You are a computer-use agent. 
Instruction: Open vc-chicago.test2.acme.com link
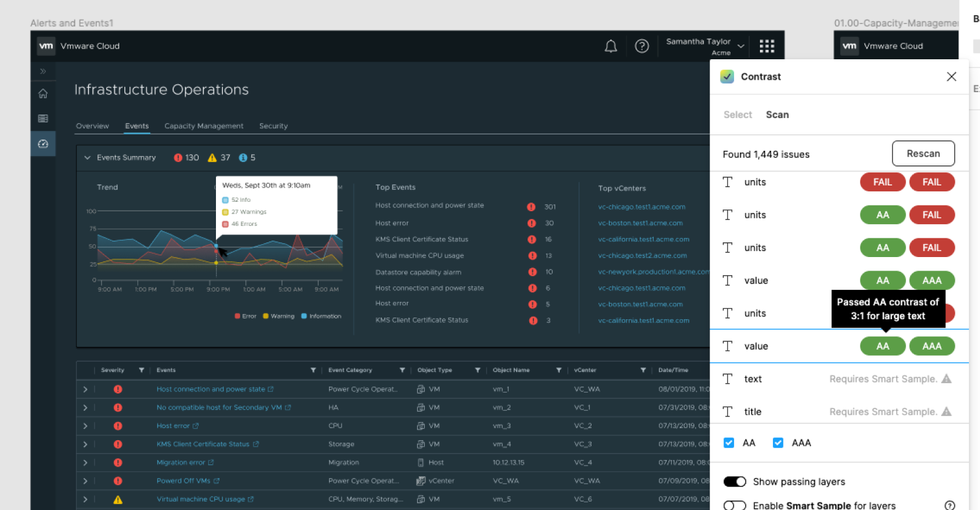[643, 256]
